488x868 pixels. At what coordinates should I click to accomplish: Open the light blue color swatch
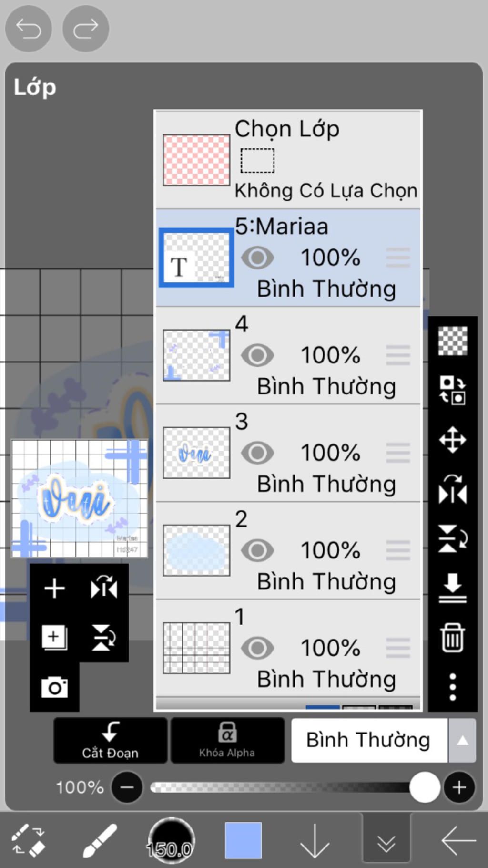pyautogui.click(x=243, y=840)
